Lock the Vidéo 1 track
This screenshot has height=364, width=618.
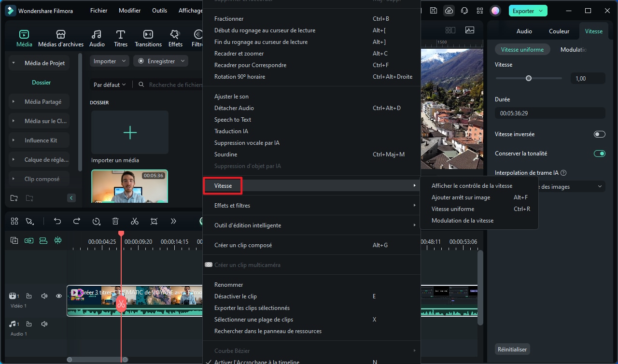coord(29,296)
